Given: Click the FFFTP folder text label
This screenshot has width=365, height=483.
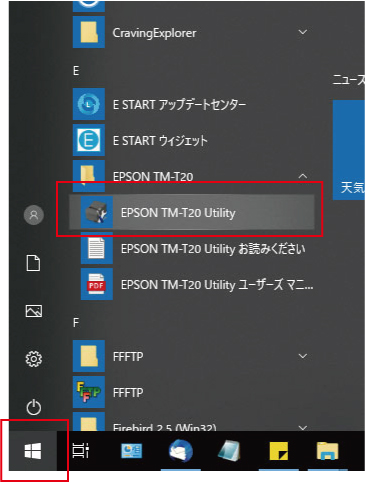Looking at the screenshot, I should (128, 357).
